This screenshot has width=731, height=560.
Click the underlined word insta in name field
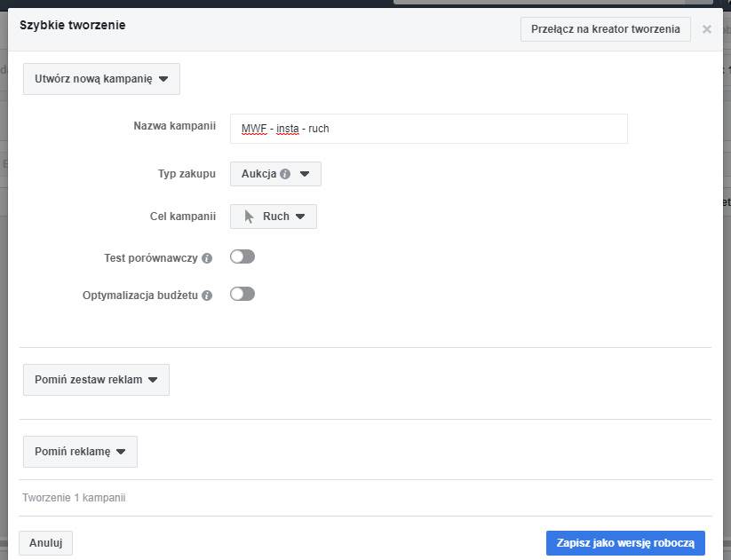[287, 129]
